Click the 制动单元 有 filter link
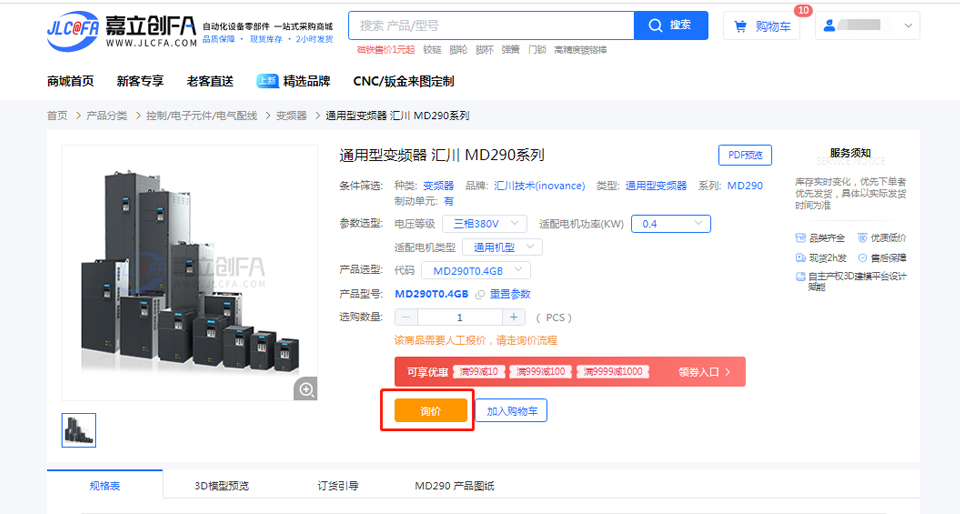Screen dimensions: 960x514 click(x=449, y=201)
